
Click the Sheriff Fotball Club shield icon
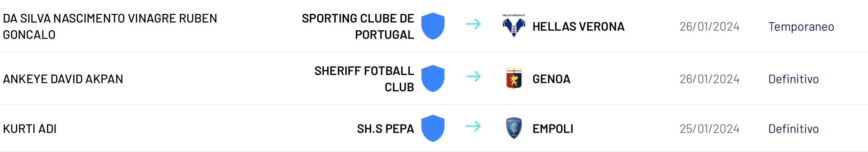pyautogui.click(x=433, y=79)
